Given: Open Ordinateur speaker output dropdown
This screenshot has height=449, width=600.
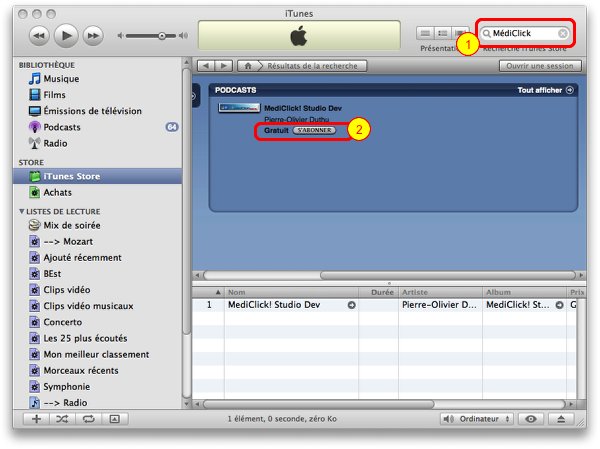Looking at the screenshot, I should pos(476,419).
